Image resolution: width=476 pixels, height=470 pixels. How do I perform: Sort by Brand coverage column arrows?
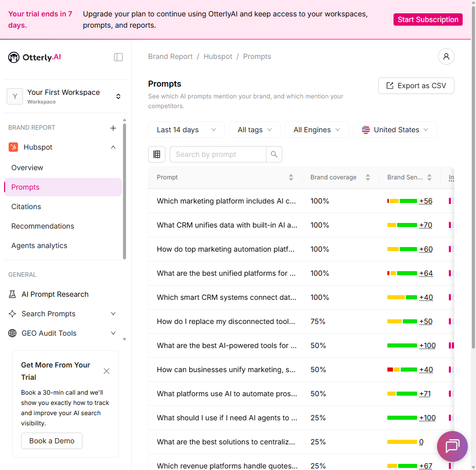pyautogui.click(x=367, y=177)
